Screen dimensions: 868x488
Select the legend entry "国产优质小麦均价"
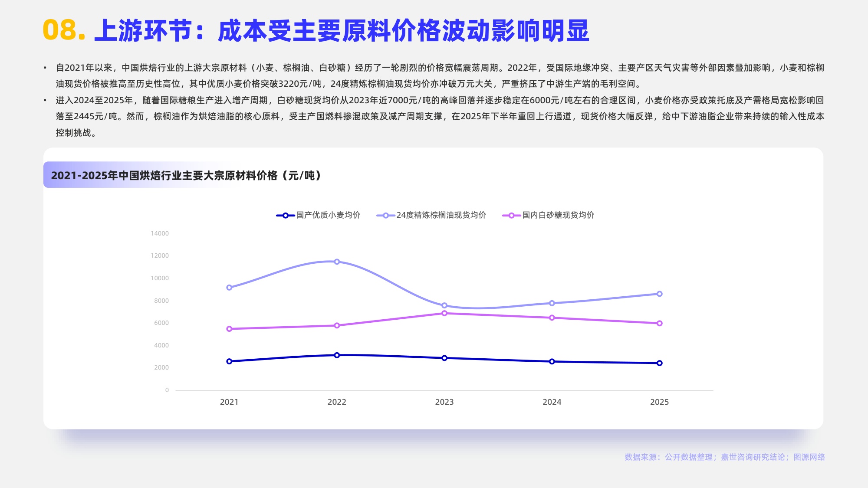click(318, 215)
